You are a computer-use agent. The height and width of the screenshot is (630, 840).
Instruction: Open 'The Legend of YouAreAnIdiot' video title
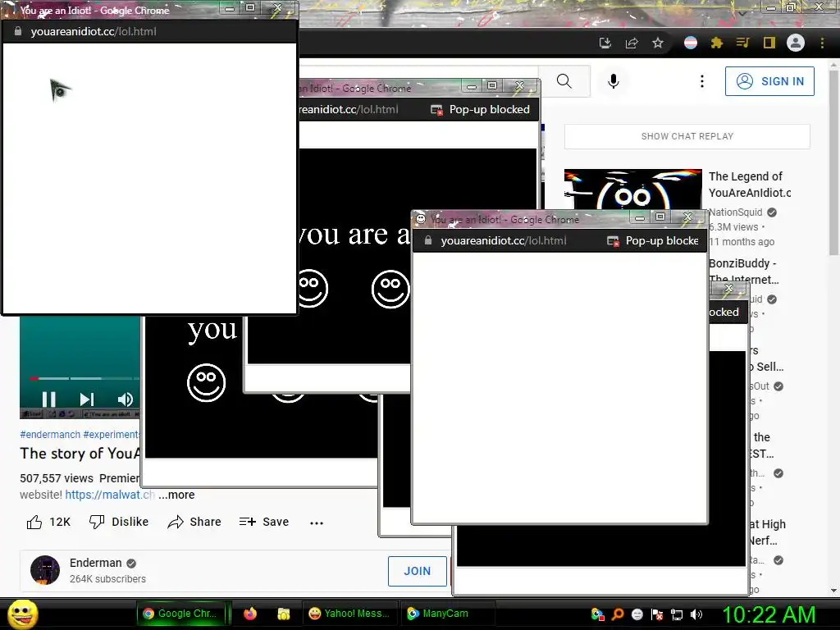(750, 185)
